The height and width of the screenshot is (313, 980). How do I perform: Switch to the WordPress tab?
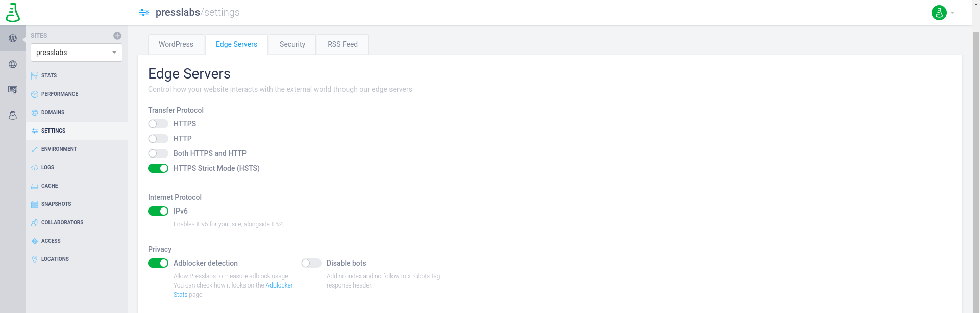click(176, 44)
